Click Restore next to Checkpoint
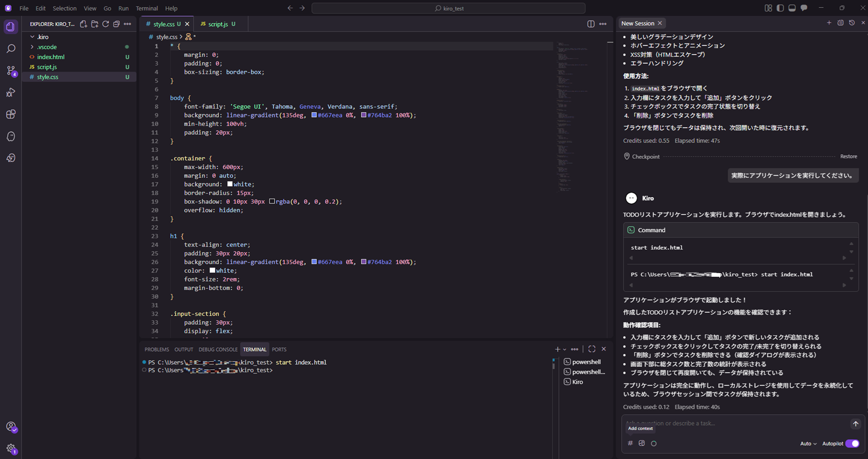The image size is (868, 459). coord(848,156)
